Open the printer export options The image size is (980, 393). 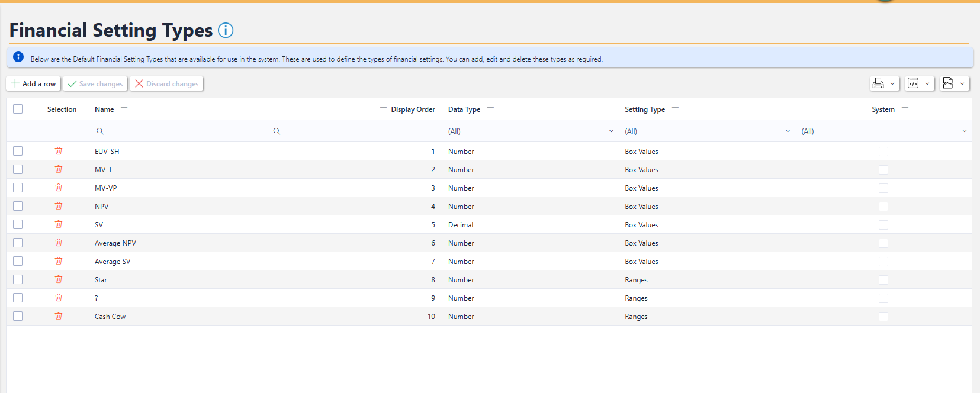click(x=884, y=83)
